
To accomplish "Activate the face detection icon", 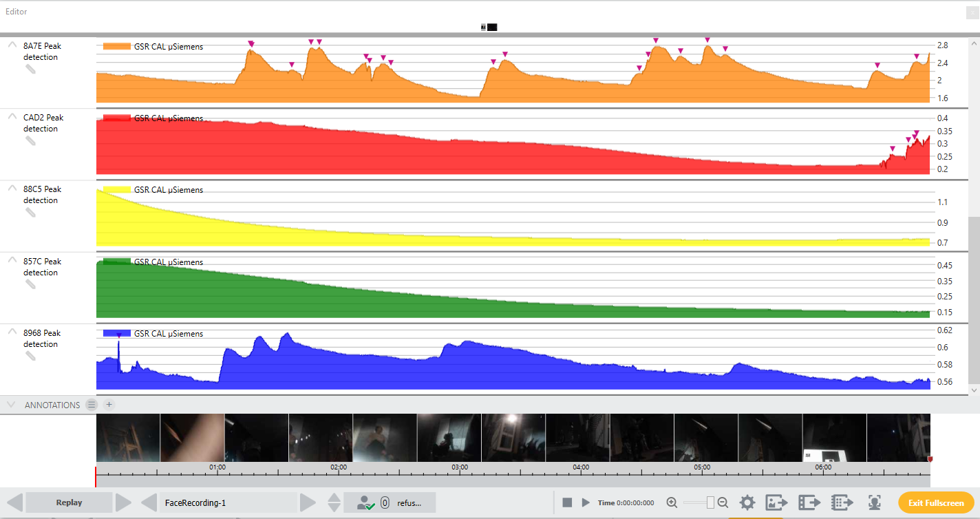I will coord(874,502).
